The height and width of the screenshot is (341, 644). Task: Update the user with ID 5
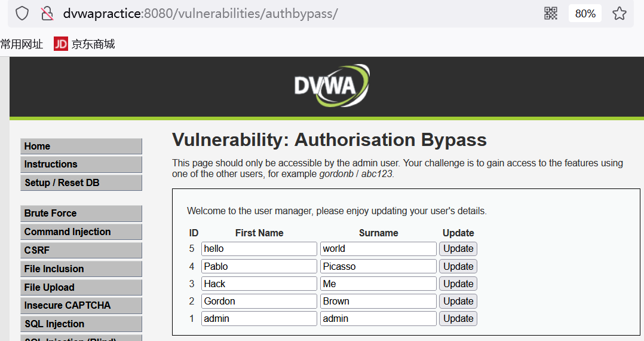click(x=458, y=249)
